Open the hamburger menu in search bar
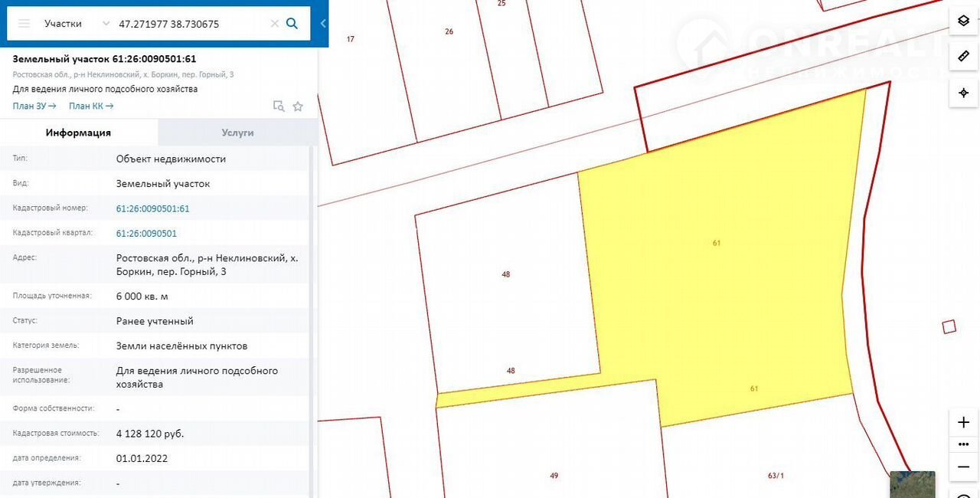The height and width of the screenshot is (498, 980). pos(24,24)
